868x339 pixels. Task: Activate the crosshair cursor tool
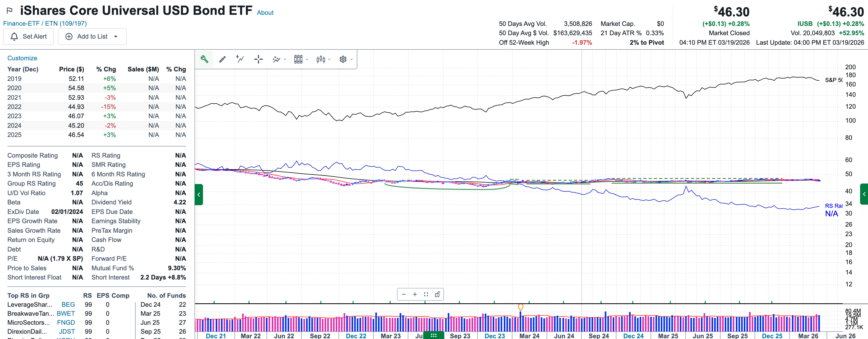(258, 59)
